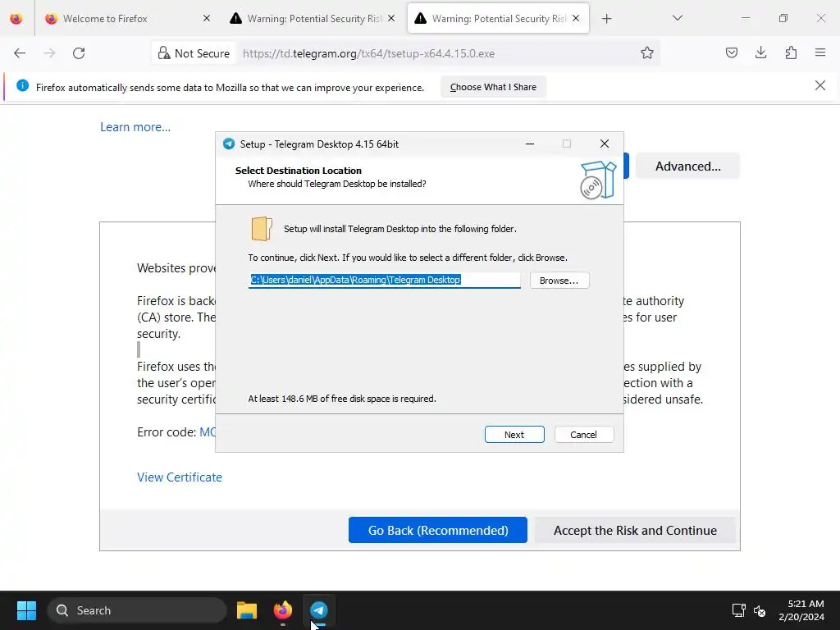Viewport: 840px width, 630px height.
Task: Click the error code link
Action: pyautogui.click(x=208, y=432)
